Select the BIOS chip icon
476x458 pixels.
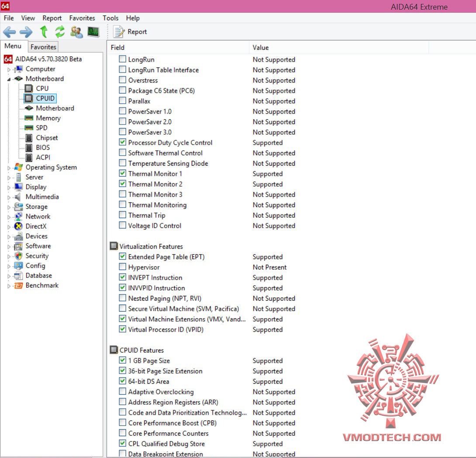click(29, 148)
